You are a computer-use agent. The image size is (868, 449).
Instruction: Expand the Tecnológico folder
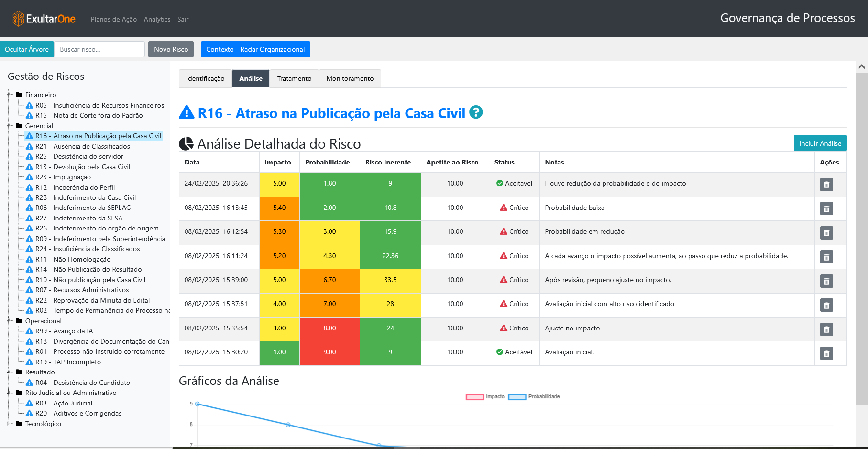point(18,424)
